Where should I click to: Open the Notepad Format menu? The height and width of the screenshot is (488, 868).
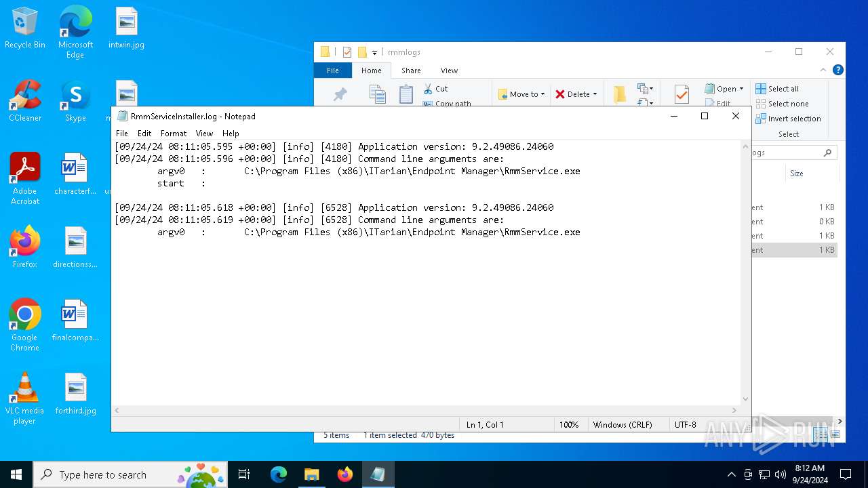pos(174,134)
